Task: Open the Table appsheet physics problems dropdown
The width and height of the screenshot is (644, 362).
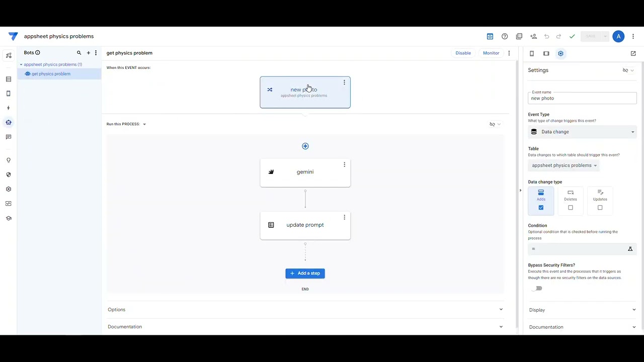Action: click(x=564, y=165)
